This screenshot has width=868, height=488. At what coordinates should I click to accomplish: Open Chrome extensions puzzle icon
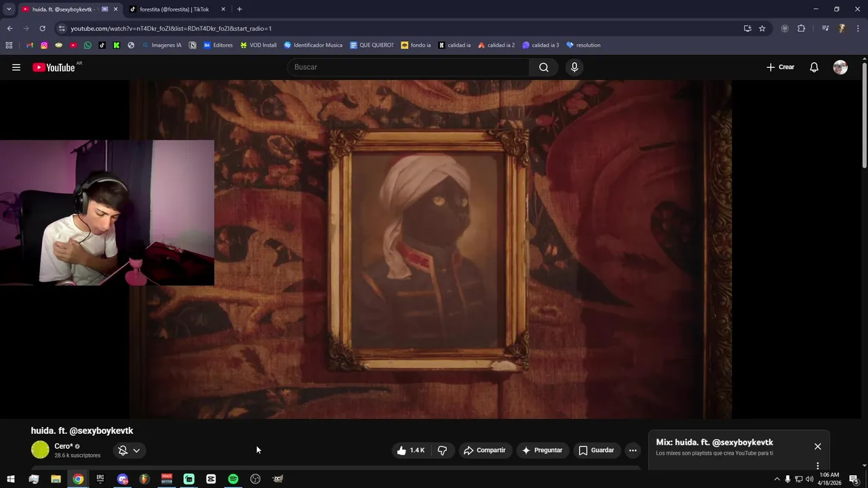(802, 28)
